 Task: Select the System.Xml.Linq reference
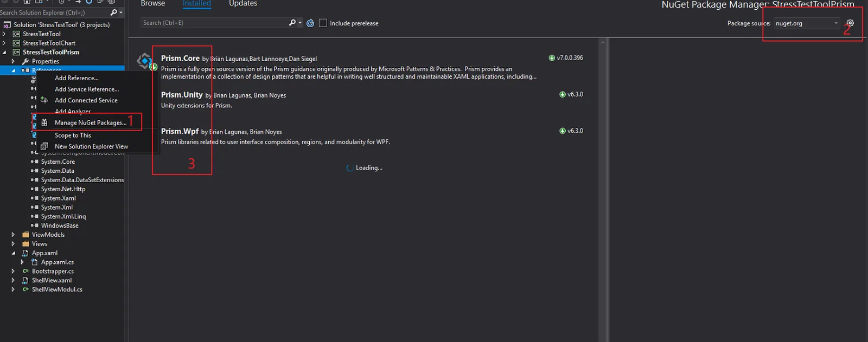coord(63,217)
